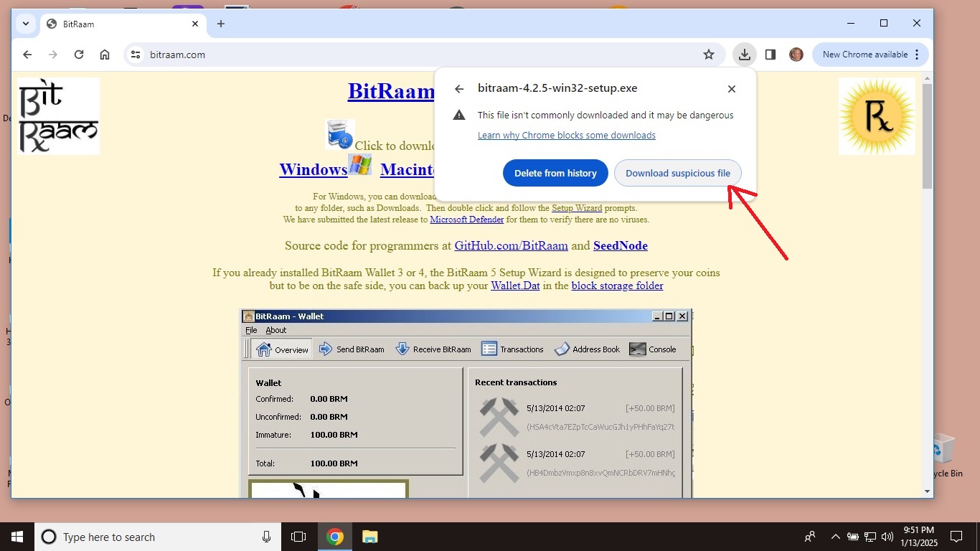Image resolution: width=980 pixels, height=551 pixels.
Task: Select Transactions in wallet toolbar
Action: [513, 349]
